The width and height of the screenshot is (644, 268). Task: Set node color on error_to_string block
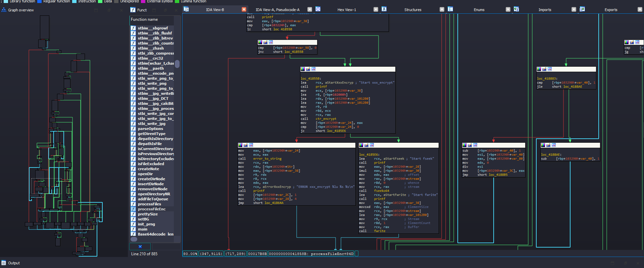point(240,145)
